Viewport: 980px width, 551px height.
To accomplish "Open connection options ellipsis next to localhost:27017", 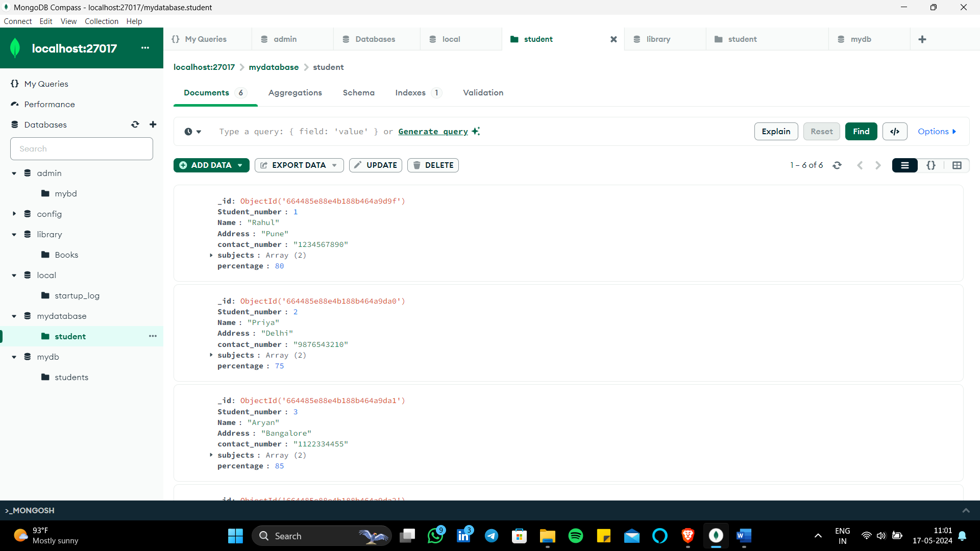I will [x=145, y=48].
